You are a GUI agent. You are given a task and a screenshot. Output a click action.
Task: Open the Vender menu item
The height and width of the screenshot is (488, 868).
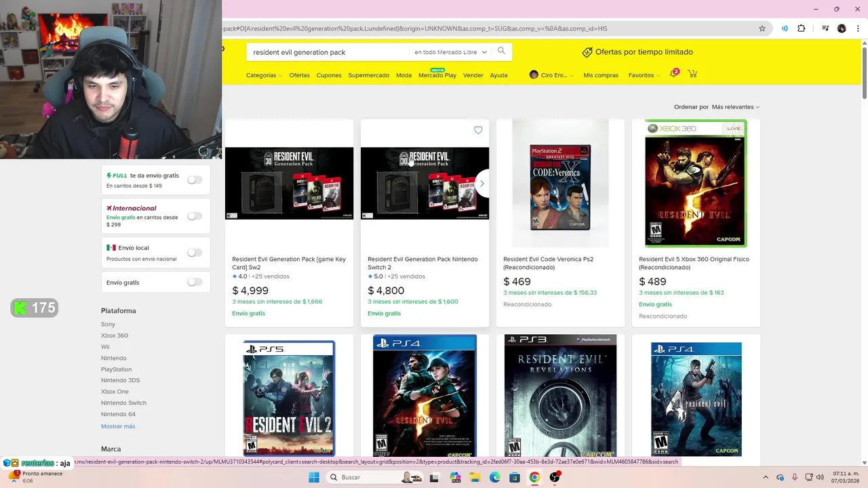(473, 75)
